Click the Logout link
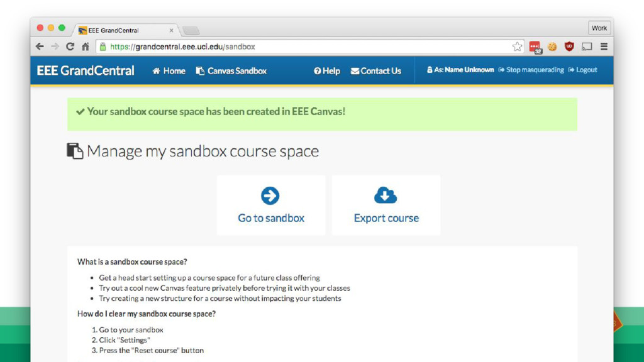Viewport: 644px width, 362px height. [x=583, y=70]
